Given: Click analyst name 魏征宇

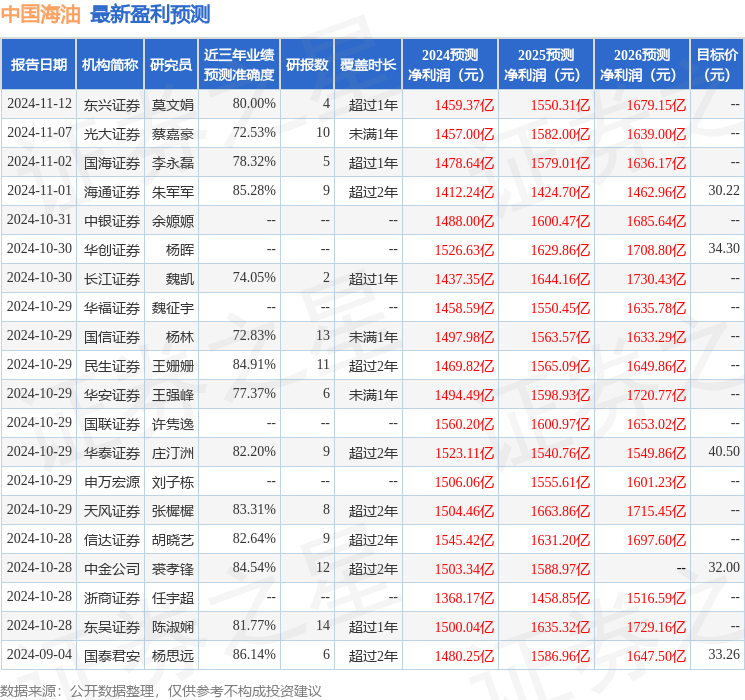Looking at the screenshot, I should click(x=172, y=308).
